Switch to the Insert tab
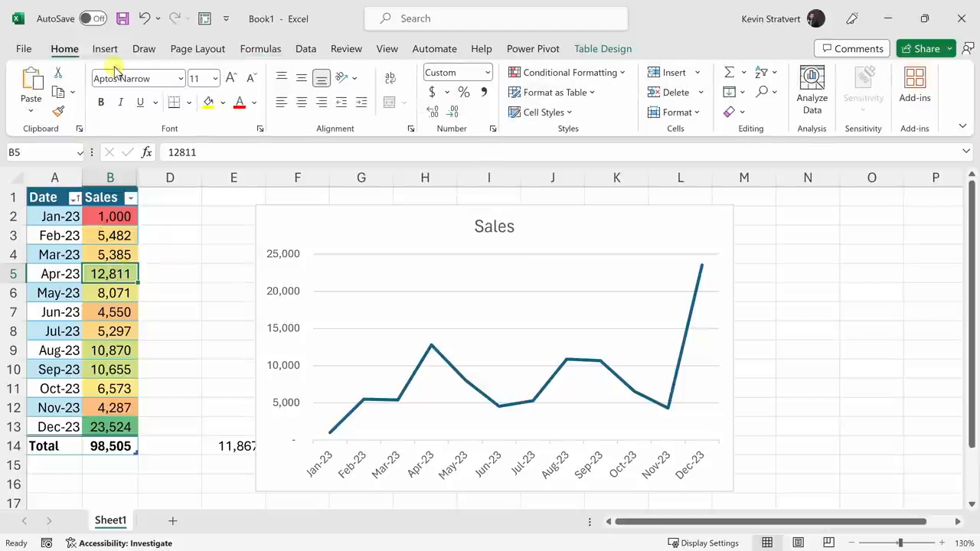 105,48
